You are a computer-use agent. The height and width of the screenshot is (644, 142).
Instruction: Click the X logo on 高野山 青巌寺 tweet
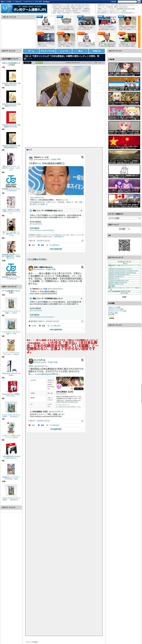click(x=82, y=267)
